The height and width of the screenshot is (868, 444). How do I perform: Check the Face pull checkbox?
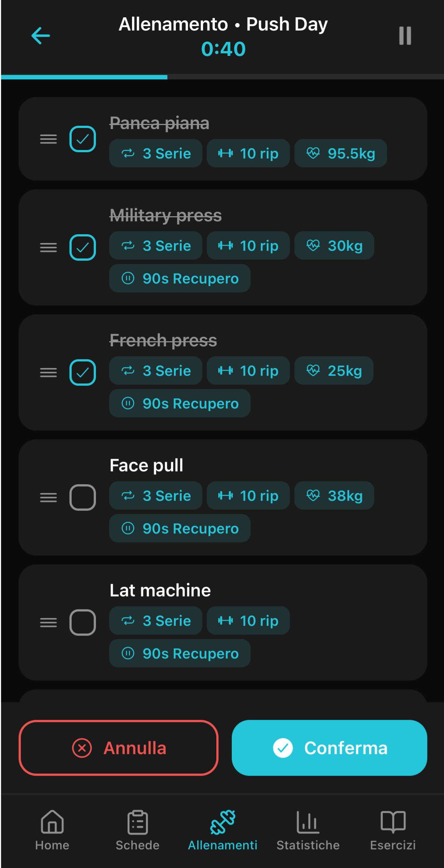(83, 497)
